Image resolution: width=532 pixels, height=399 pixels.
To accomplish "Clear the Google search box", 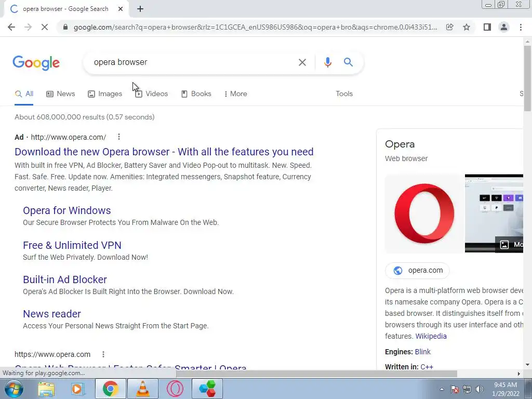I will (302, 62).
